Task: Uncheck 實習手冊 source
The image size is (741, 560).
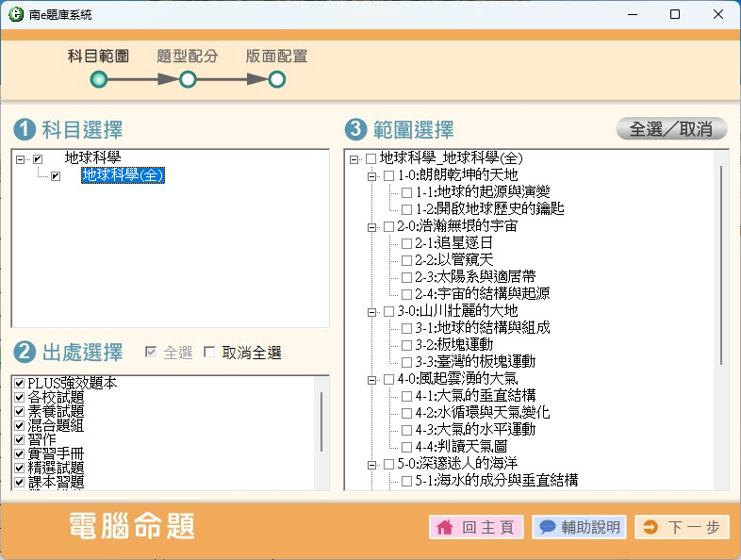Action: coord(20,453)
